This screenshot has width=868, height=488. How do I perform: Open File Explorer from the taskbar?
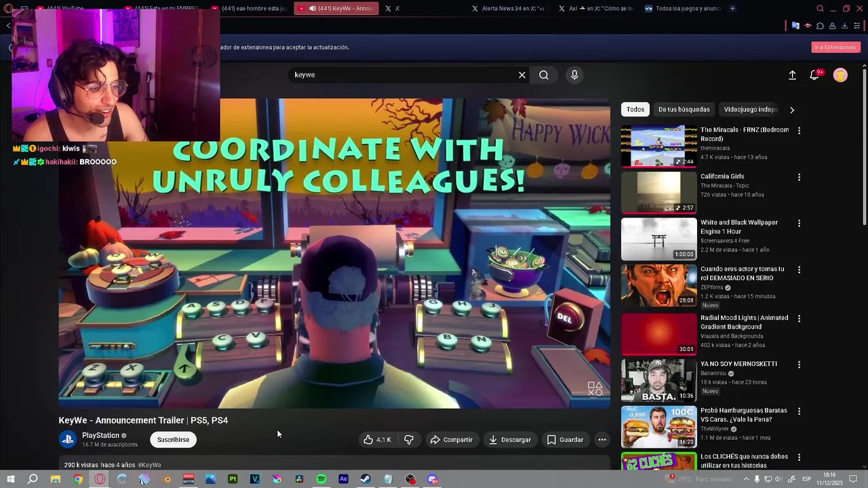56,479
